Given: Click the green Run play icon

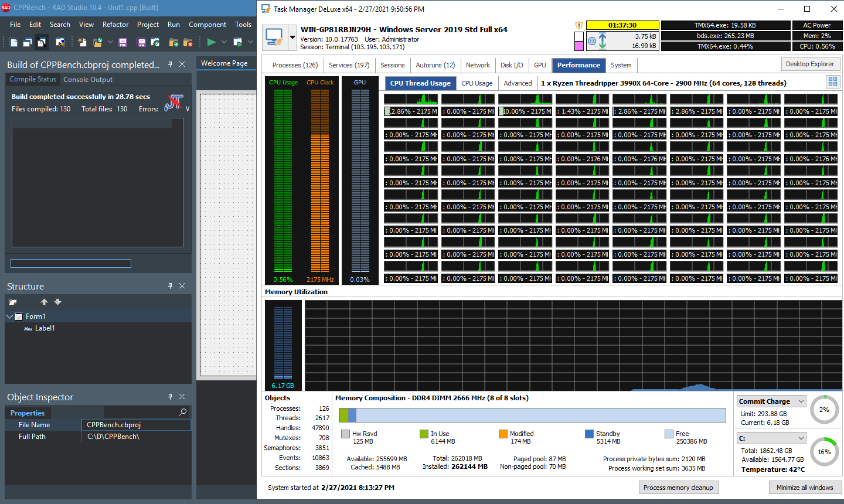Looking at the screenshot, I should tap(211, 42).
